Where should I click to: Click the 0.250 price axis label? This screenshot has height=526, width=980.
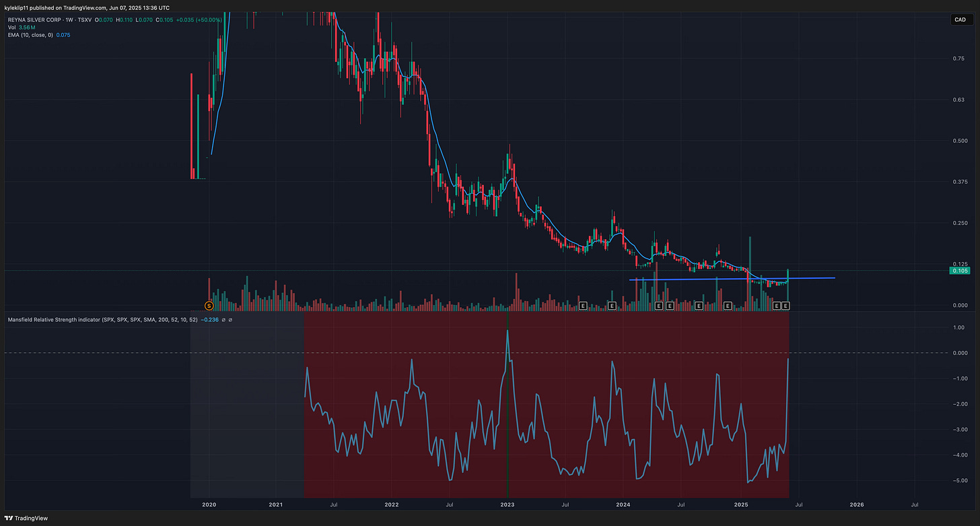point(959,223)
